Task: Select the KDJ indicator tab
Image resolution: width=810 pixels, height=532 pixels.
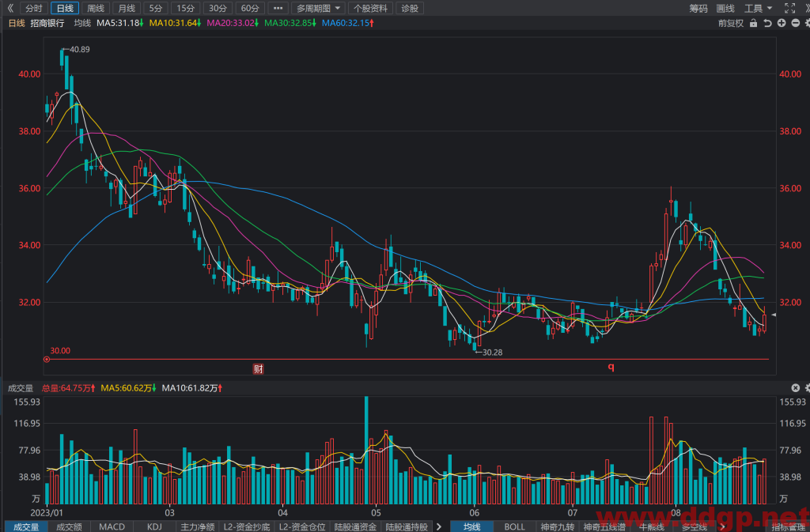Action: coord(154,526)
